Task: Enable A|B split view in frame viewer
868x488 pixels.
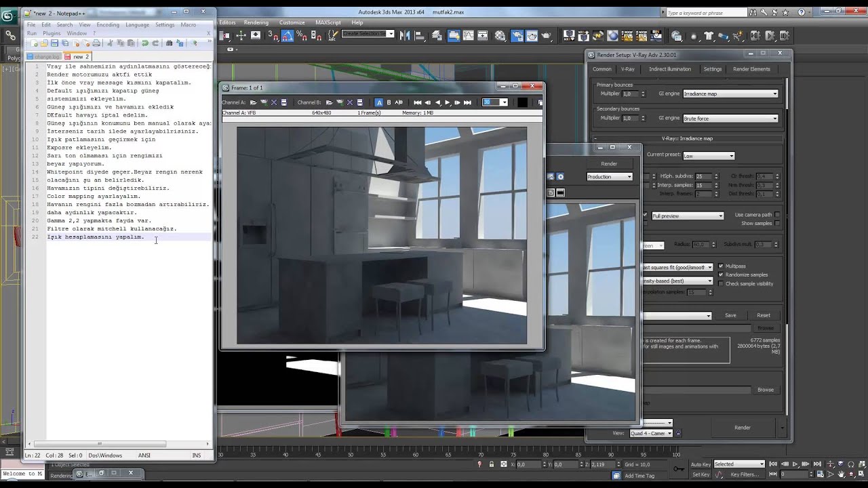Action: coord(398,102)
